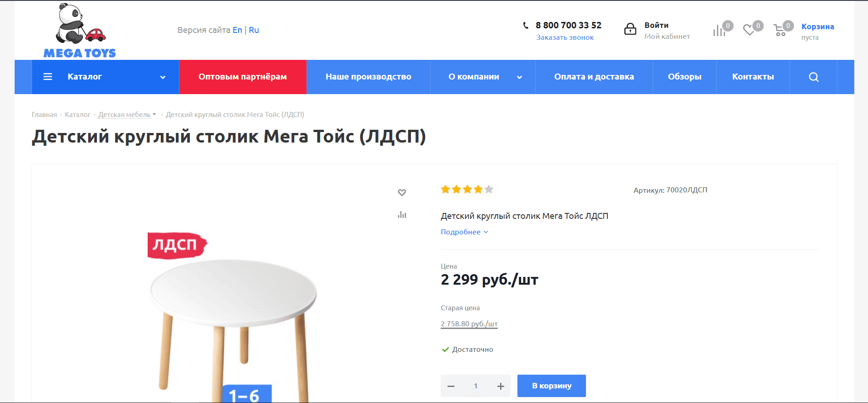Click the Заказать звонок link
This screenshot has height=403, width=868.
(565, 37)
